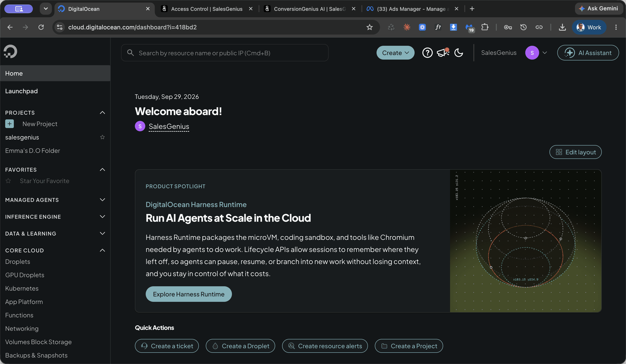Open Droplets in Core Cloud

coord(18,261)
